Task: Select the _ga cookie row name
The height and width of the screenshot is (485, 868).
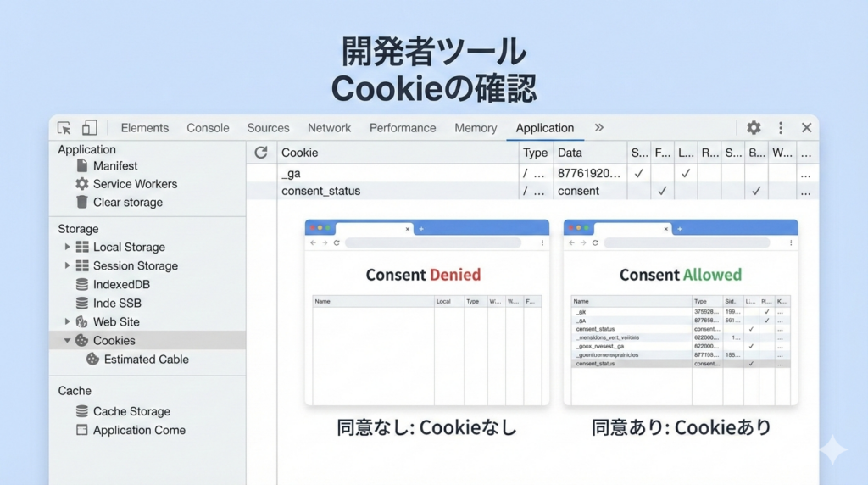Action: point(291,173)
